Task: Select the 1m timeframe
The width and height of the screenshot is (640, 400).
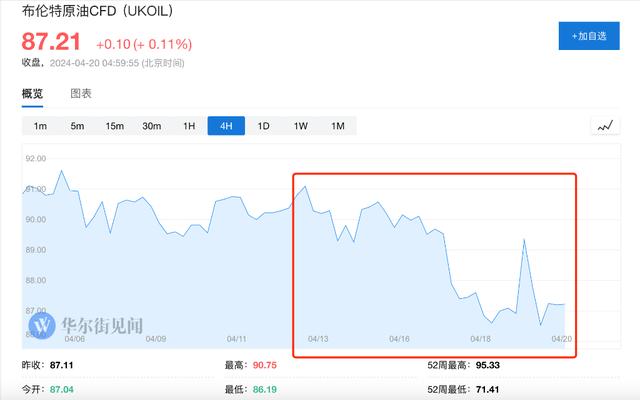Action: [40, 126]
